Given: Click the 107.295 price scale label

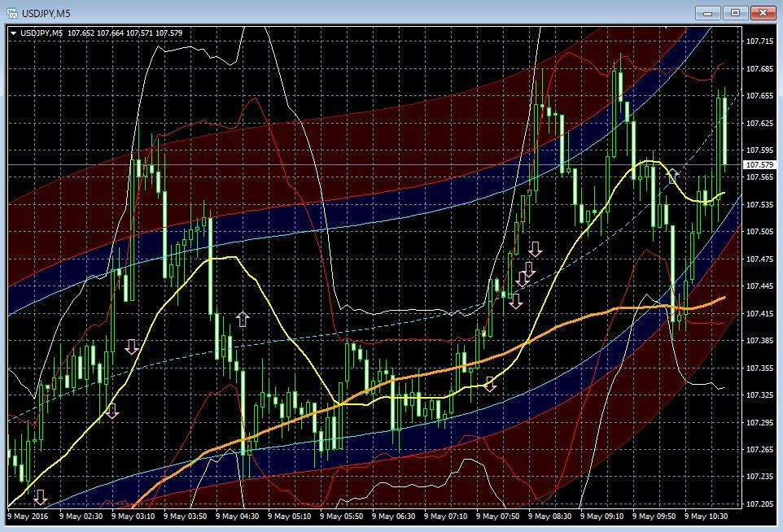Looking at the screenshot, I should tap(759, 422).
